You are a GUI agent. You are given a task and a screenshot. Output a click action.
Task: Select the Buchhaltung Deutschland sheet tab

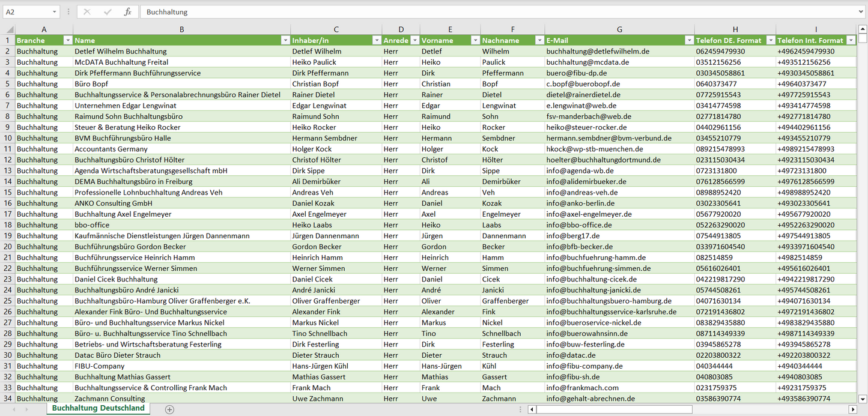pos(98,408)
